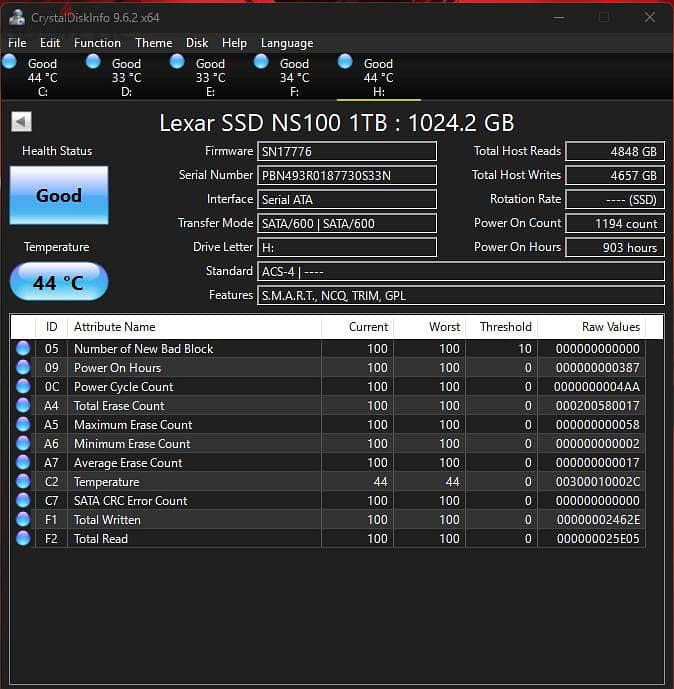Click the CrystalDiskInfo app icon in title bar
Screen dimensions: 674x689
click(17, 18)
